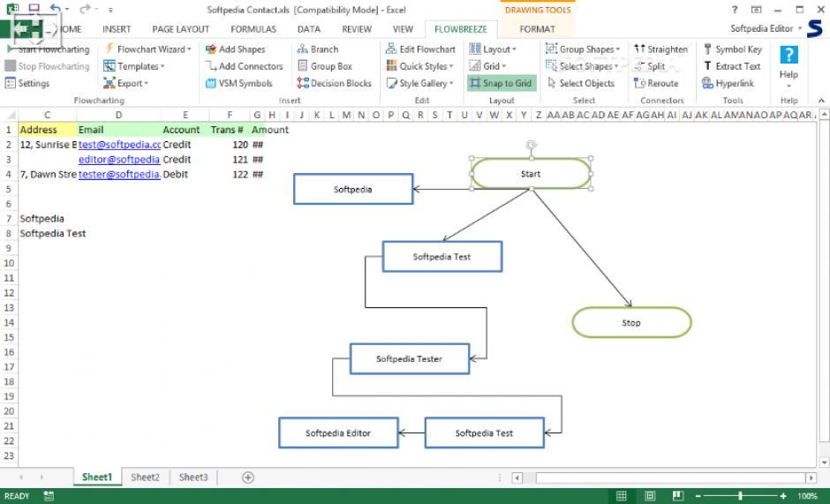Open the Layout dropdown

pyautogui.click(x=493, y=49)
